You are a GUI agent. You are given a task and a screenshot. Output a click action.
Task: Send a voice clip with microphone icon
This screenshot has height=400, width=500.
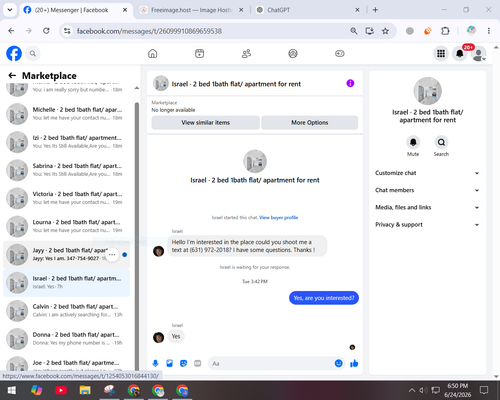pos(155,363)
